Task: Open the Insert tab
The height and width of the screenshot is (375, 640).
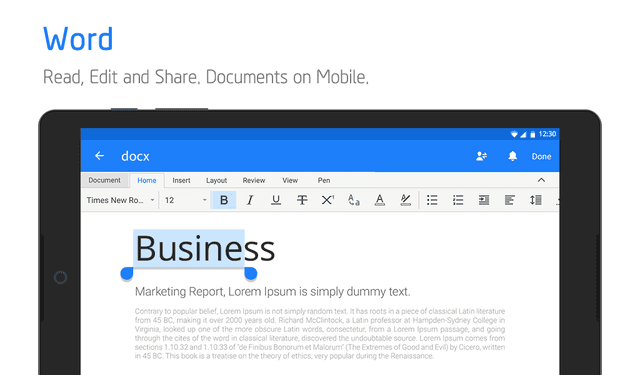Action: [x=181, y=180]
